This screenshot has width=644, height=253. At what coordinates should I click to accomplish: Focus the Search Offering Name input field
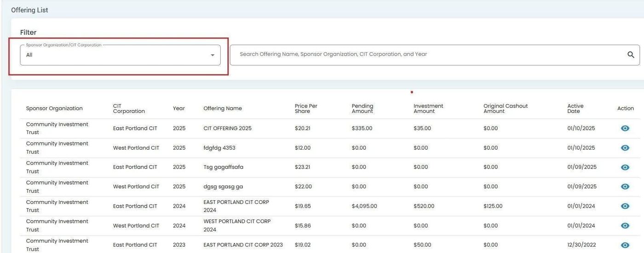435,55
